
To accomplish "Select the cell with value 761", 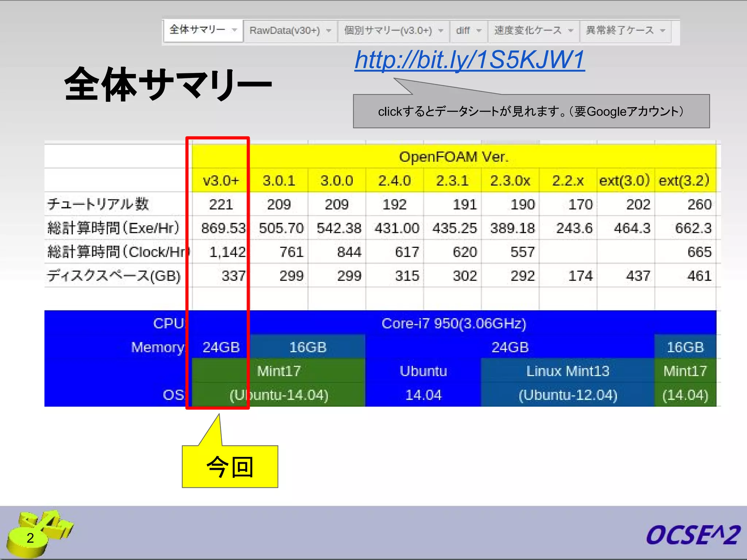I will (279, 252).
